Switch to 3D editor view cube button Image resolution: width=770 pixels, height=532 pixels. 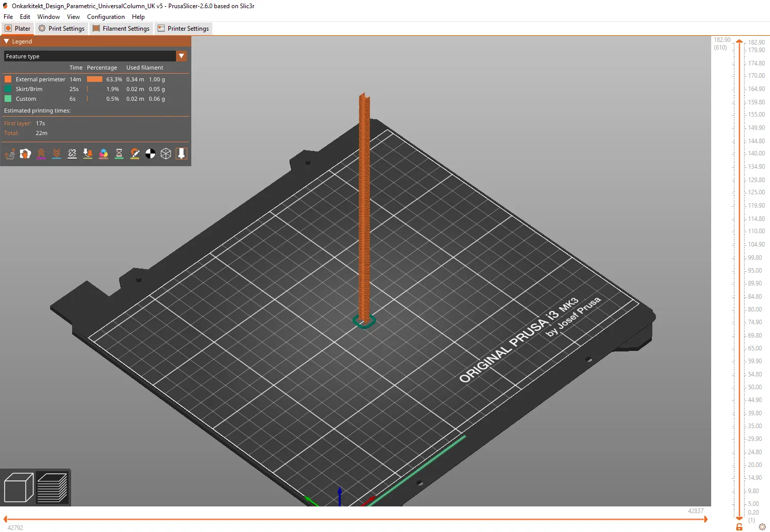[x=18, y=487]
